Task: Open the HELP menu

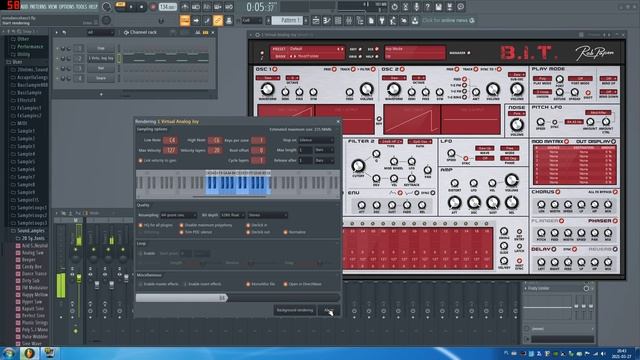Action: [x=93, y=7]
